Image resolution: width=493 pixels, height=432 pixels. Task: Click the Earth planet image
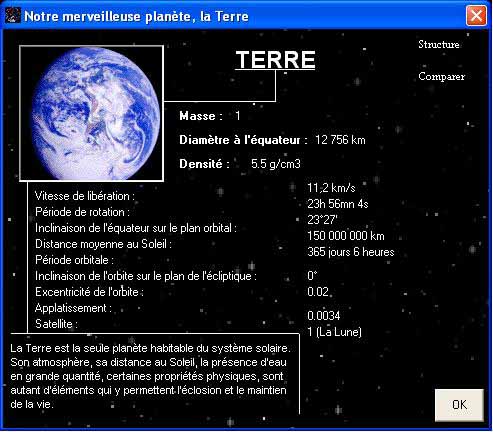[x=91, y=114]
